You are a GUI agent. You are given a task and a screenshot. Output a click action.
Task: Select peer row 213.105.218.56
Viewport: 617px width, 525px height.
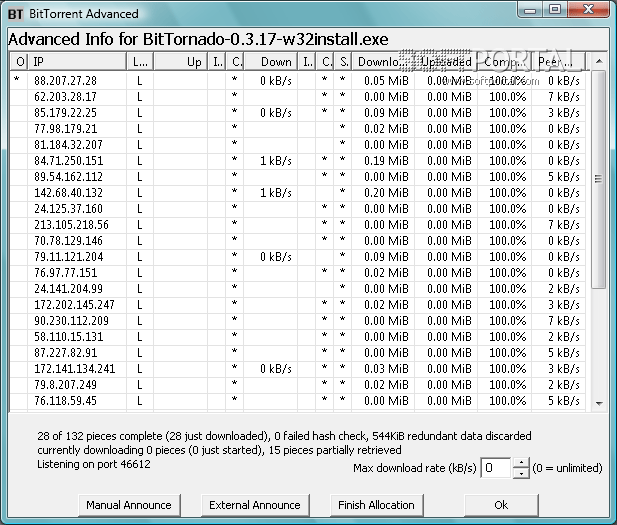(x=298, y=225)
